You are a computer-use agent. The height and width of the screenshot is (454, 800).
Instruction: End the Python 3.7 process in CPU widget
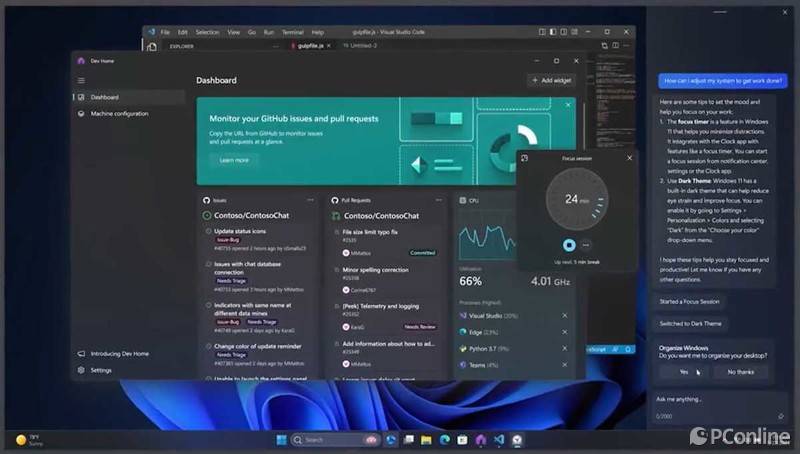(565, 348)
